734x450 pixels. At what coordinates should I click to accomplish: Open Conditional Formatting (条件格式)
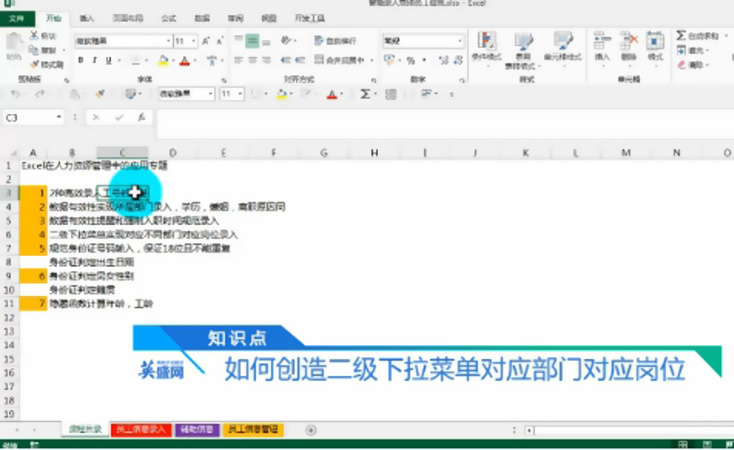[x=486, y=47]
